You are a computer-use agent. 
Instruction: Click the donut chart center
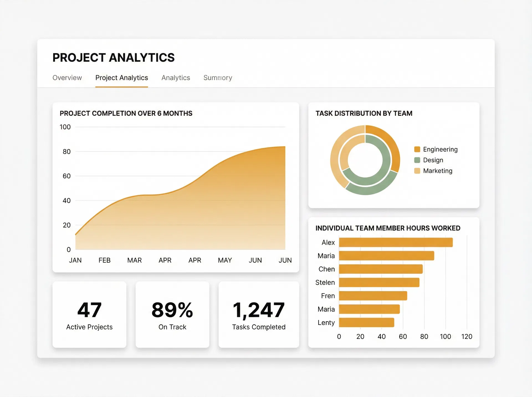(x=365, y=160)
